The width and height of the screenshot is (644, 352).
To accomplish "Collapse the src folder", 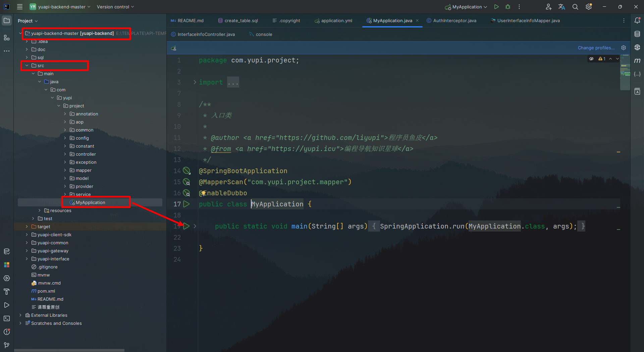I will coord(27,65).
